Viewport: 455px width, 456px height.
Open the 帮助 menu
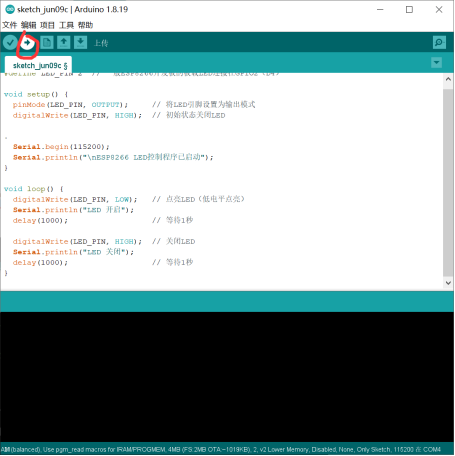[x=85, y=25]
